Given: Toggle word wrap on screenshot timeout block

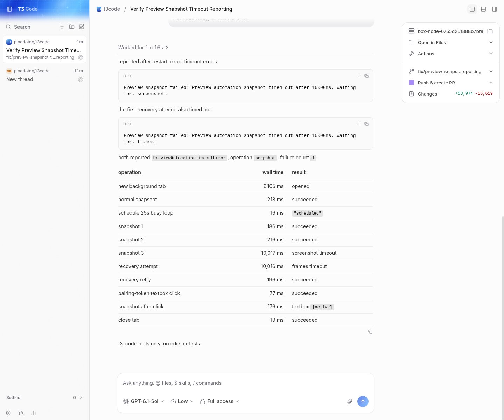Looking at the screenshot, I should click(x=357, y=76).
